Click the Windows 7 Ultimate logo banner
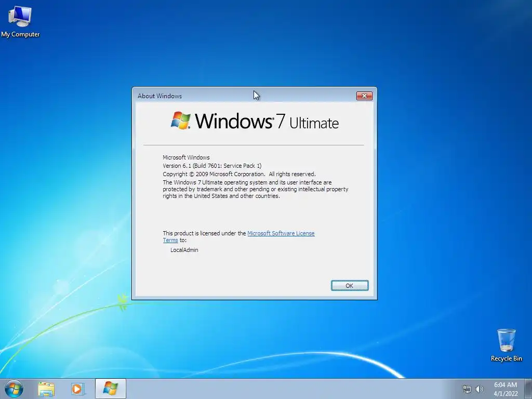 255,121
